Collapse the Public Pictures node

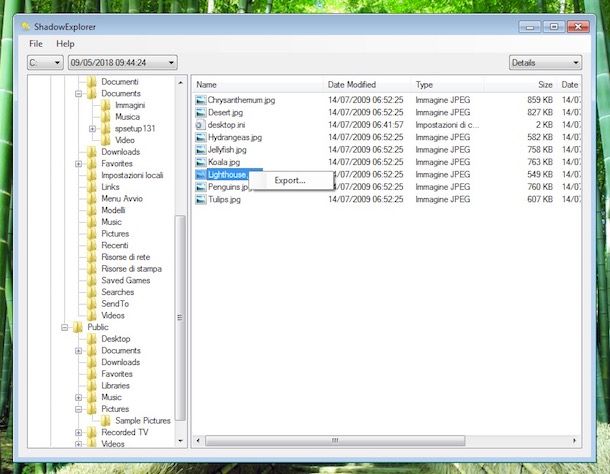coord(79,409)
